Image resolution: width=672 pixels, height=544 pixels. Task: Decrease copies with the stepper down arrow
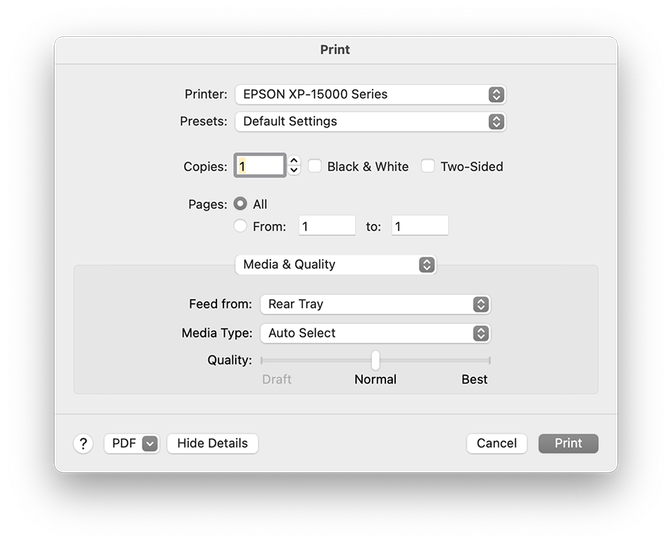(x=294, y=171)
